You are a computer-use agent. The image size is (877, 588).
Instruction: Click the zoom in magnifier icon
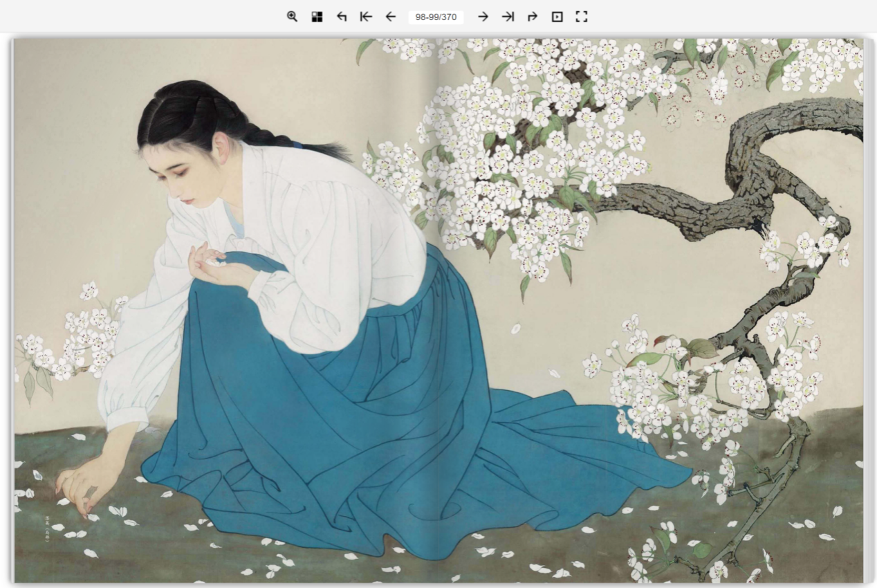[x=293, y=17]
